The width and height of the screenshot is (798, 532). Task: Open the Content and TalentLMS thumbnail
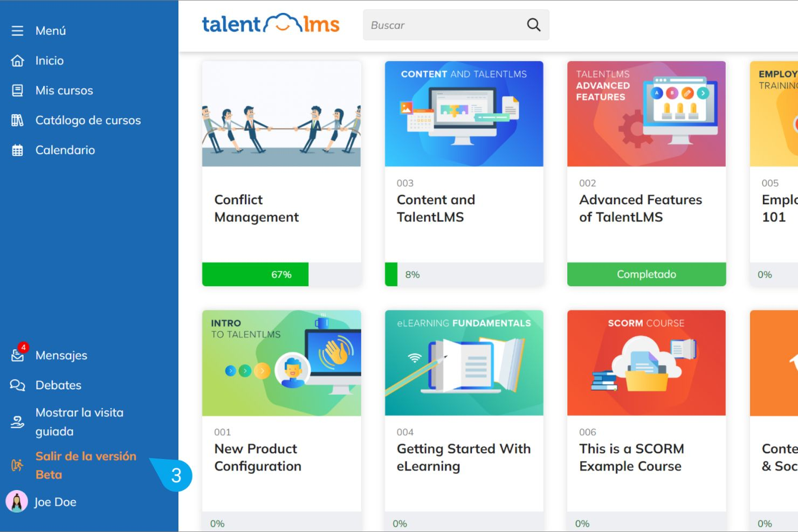[x=464, y=114]
